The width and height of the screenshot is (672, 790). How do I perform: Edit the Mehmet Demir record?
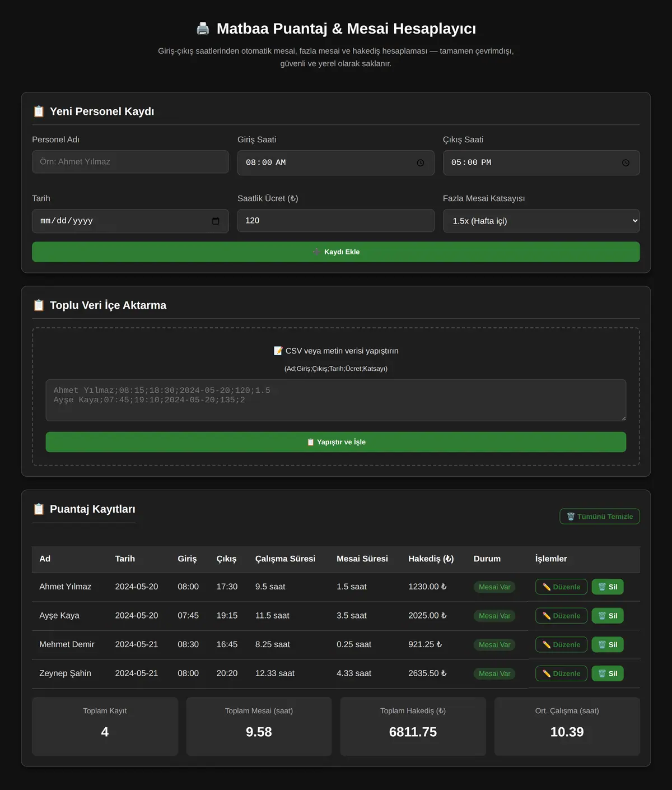[x=561, y=644]
